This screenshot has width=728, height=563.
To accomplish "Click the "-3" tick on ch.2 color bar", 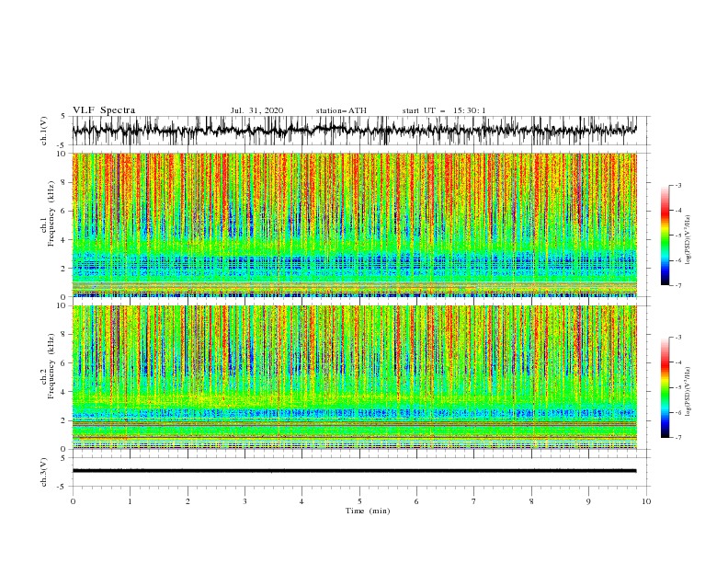I will coord(677,338).
